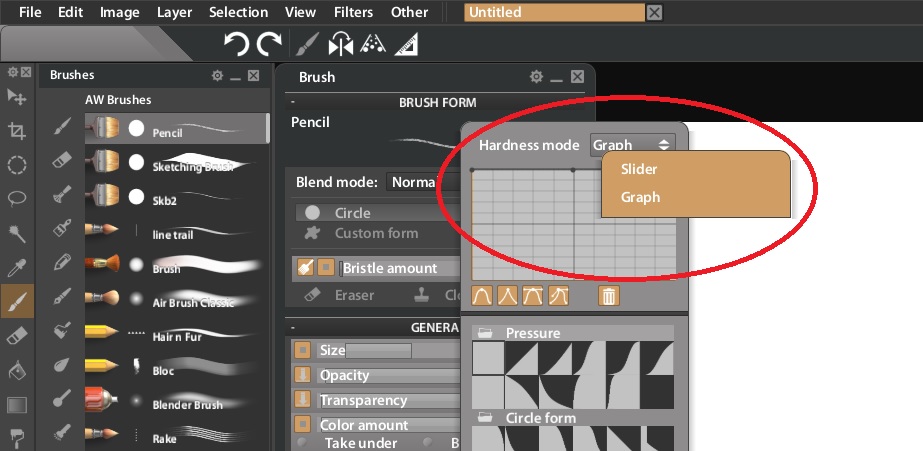Select the paint roller tool in the toolbox
923x451 pixels.
pyautogui.click(x=16, y=438)
